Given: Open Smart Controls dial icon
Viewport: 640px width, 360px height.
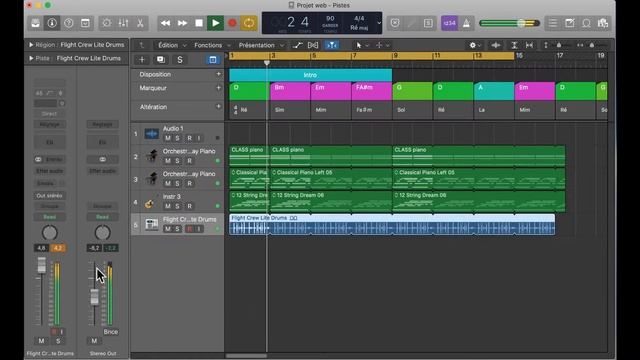Looking at the screenshot, I should 107,23.
